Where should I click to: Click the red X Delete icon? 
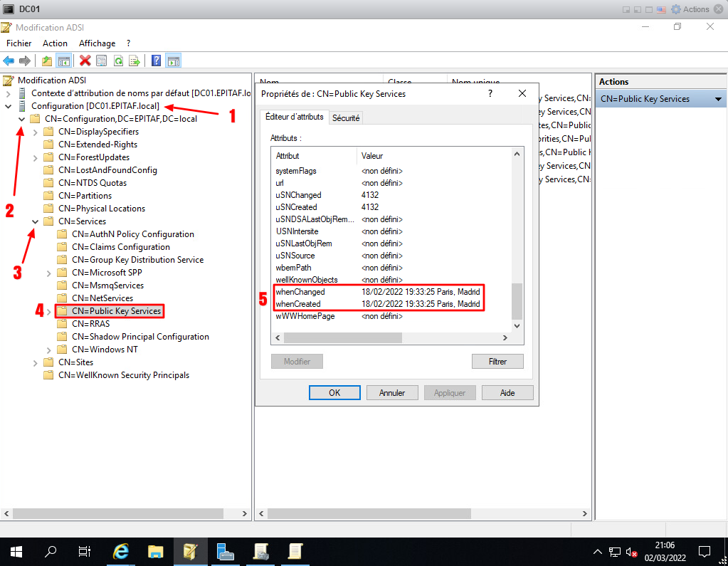click(x=85, y=61)
